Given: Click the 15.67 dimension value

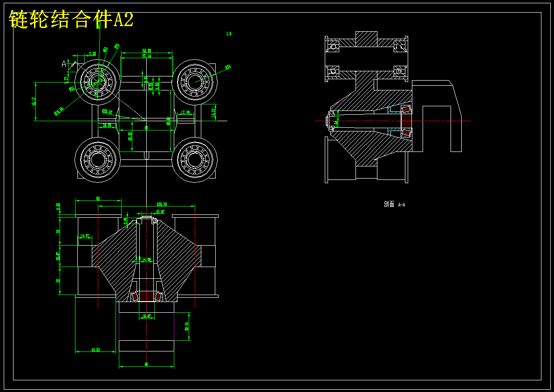Looking at the screenshot, I should pos(85,235).
